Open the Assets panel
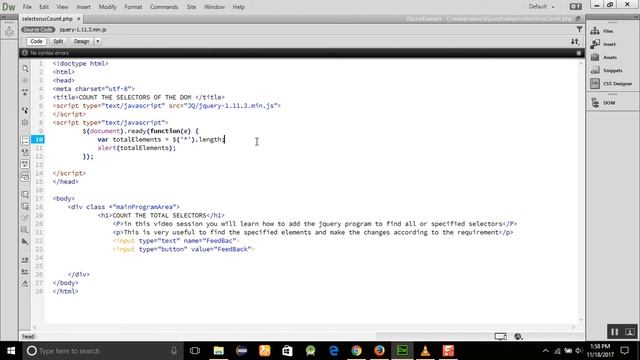This screenshot has width=640, height=360. [x=604, y=57]
